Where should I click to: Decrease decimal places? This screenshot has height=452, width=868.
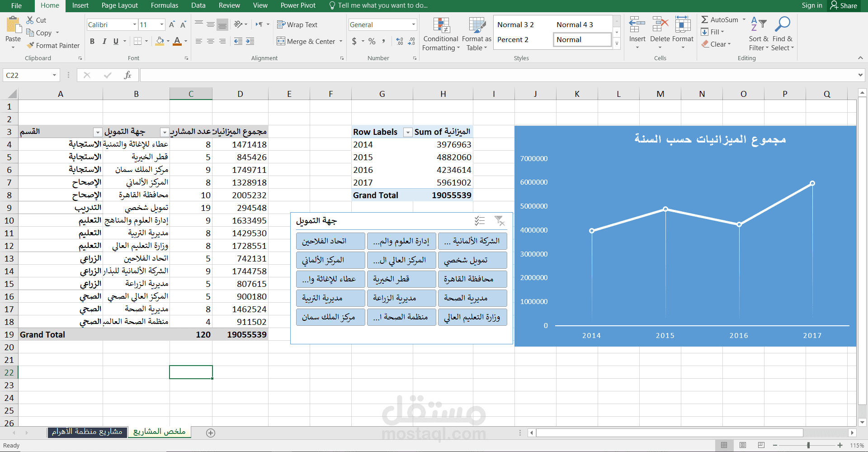coord(411,41)
